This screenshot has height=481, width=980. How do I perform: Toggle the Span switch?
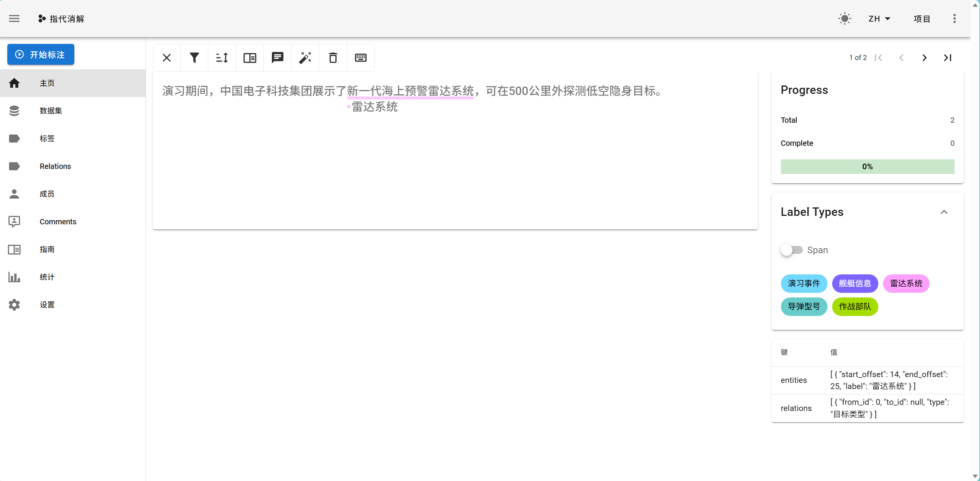coord(792,250)
